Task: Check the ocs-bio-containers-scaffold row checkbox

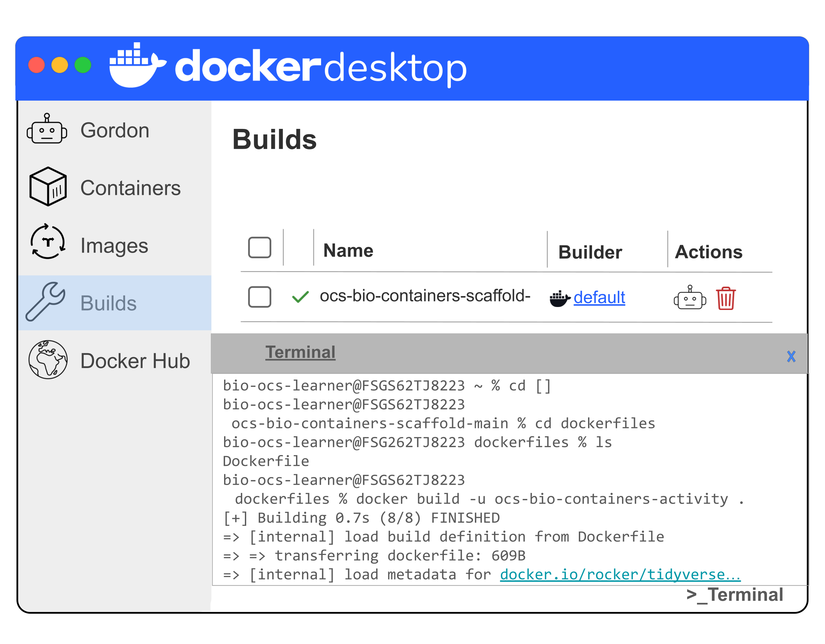Action: point(259,297)
